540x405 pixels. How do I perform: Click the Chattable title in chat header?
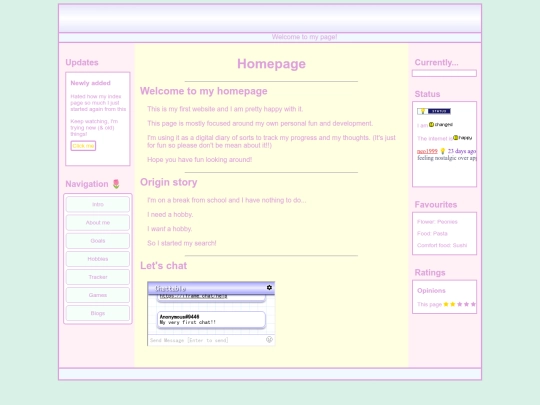[x=170, y=288]
